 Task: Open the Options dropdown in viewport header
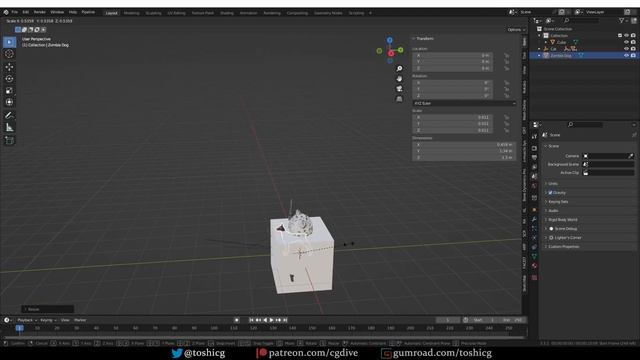coord(516,30)
